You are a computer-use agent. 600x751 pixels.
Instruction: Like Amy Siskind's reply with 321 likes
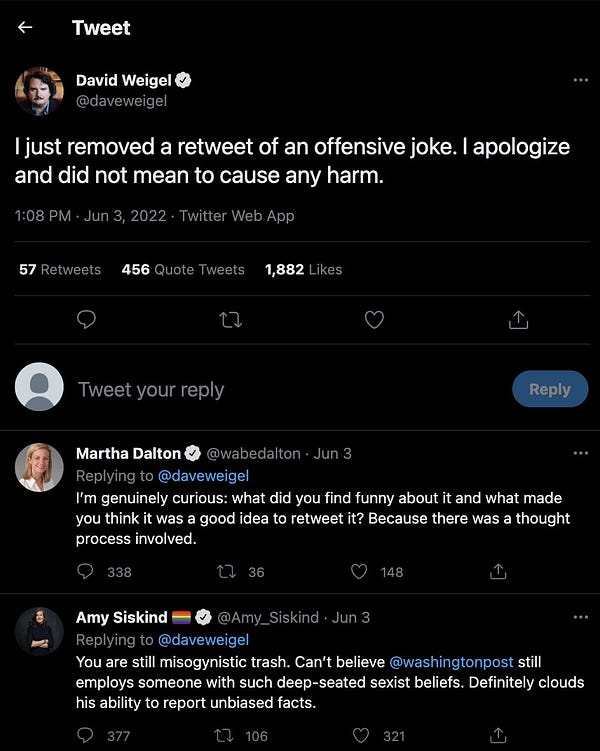click(x=361, y=735)
